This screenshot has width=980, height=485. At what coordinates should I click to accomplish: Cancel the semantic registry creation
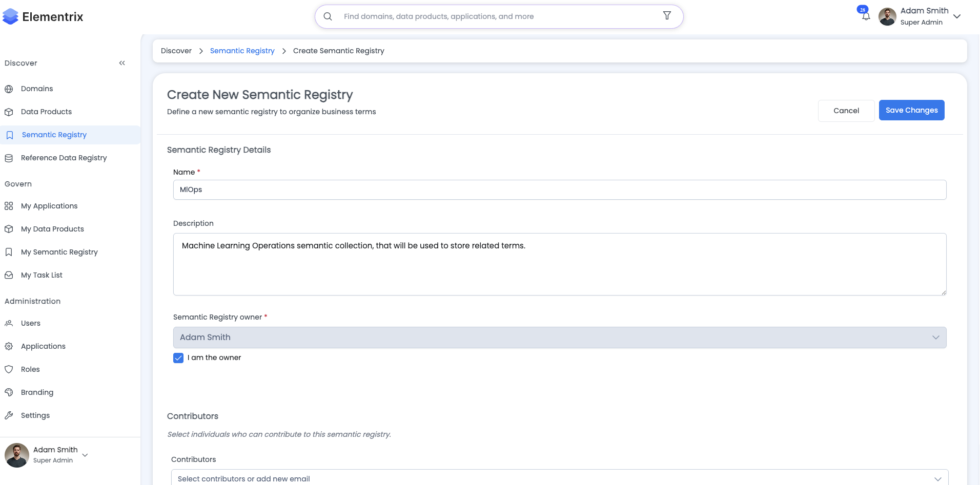(x=846, y=110)
